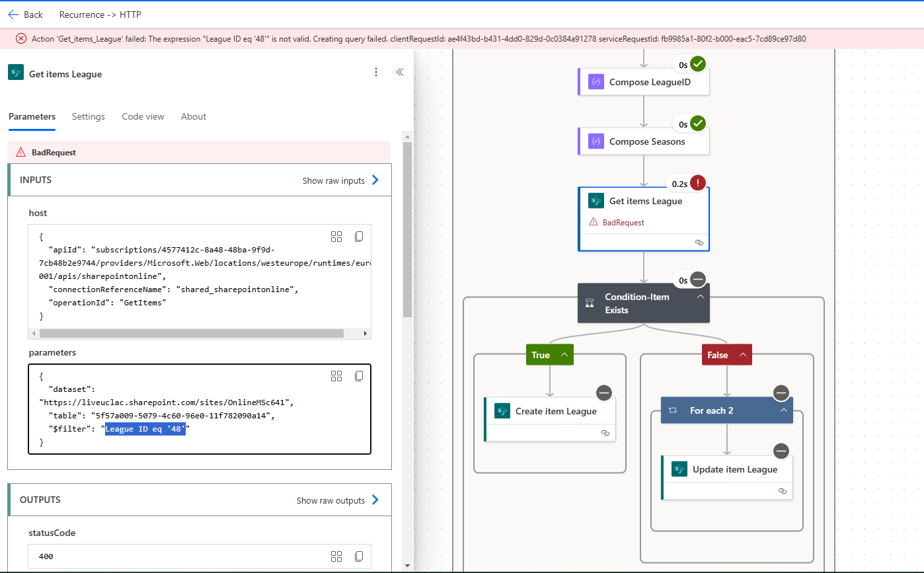Select the Create item League action
This screenshot has height=573, width=924.
(550, 419)
